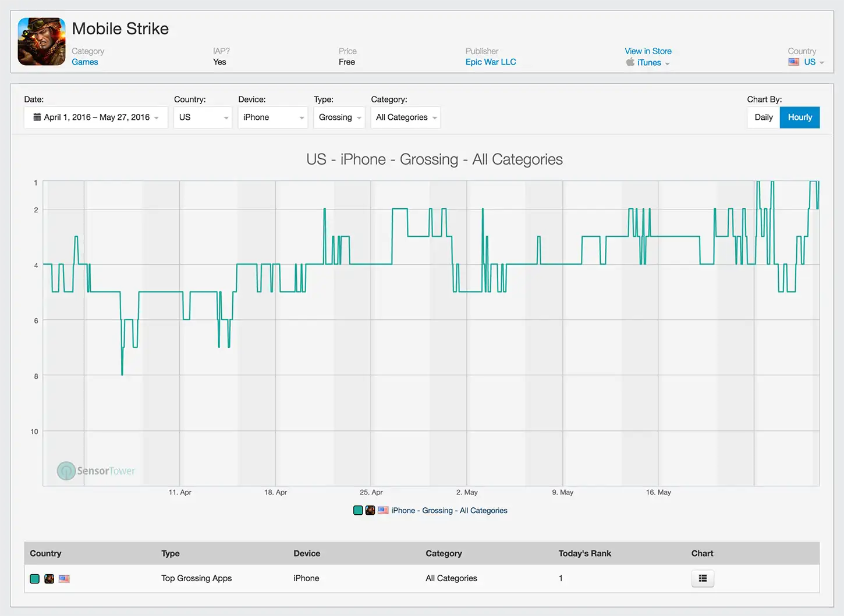Expand the iTunes store dropdown
This screenshot has height=616, width=844.
click(x=653, y=63)
